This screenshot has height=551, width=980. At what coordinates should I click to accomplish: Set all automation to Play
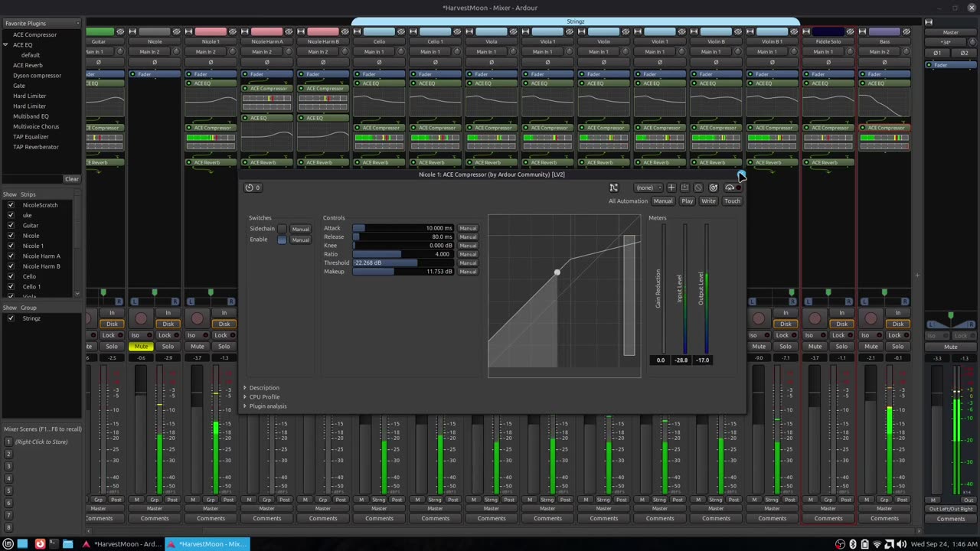tap(687, 201)
